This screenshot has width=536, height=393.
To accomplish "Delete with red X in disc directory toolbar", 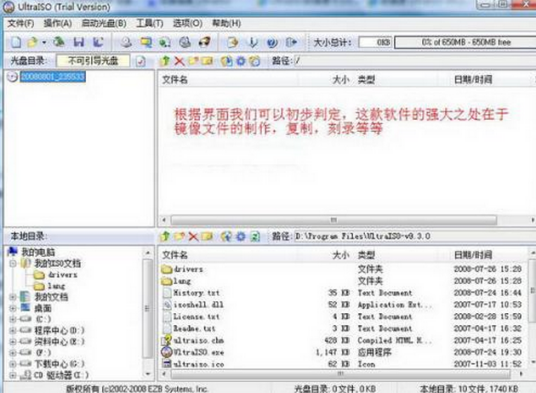I will pyautogui.click(x=179, y=61).
